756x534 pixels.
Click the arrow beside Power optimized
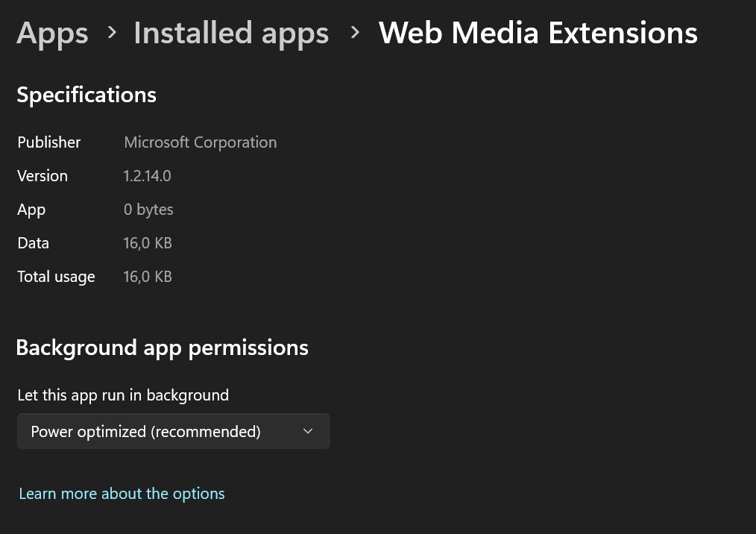(308, 431)
